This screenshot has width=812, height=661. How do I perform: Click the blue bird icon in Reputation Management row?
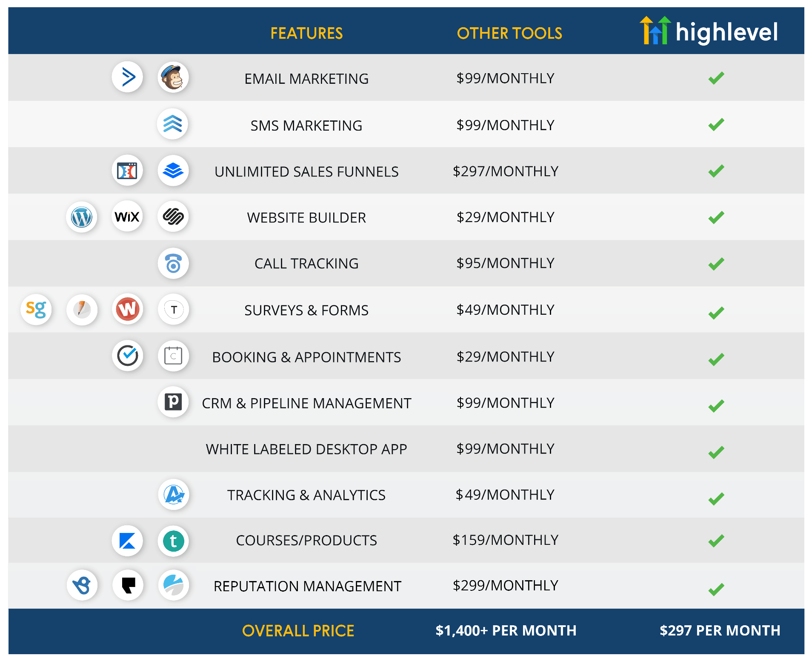click(x=82, y=585)
